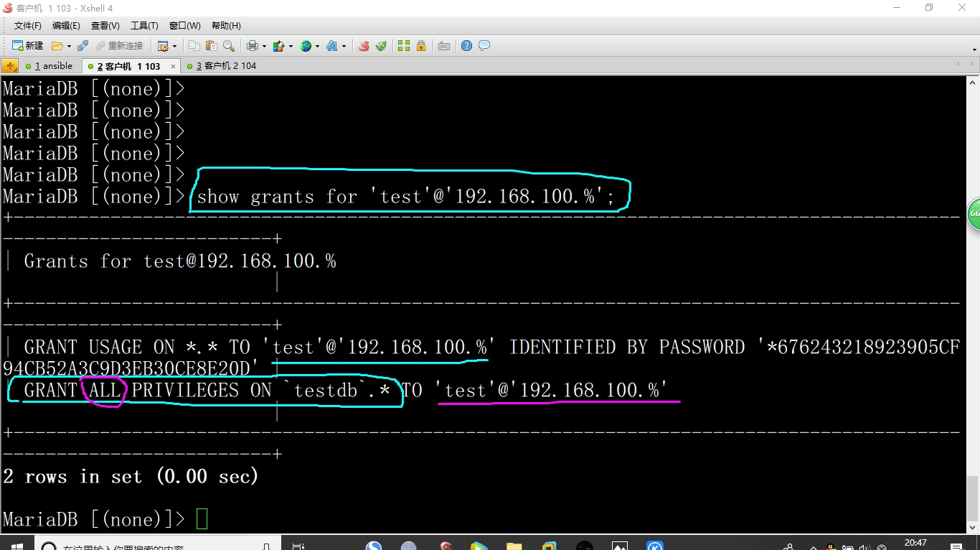Screen dimensions: 980x550
Task: Toggle full screen icon in toolbar
Action: [404, 46]
